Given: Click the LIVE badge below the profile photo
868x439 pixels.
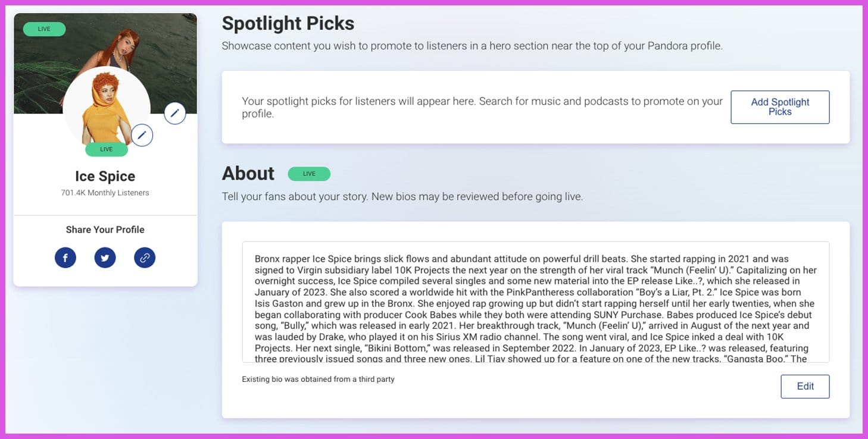Looking at the screenshot, I should (x=106, y=149).
